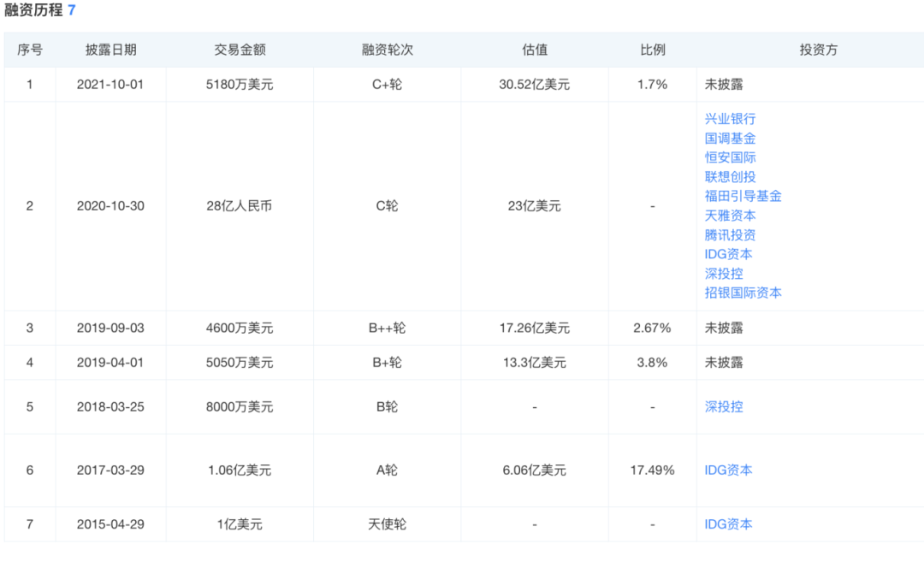Select the date 2019-09-03

(110, 328)
